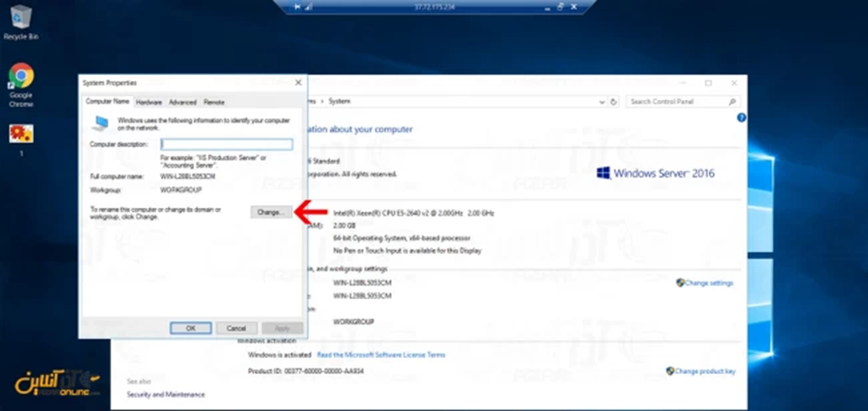Click the Windows Server 2016 logo

tap(656, 174)
